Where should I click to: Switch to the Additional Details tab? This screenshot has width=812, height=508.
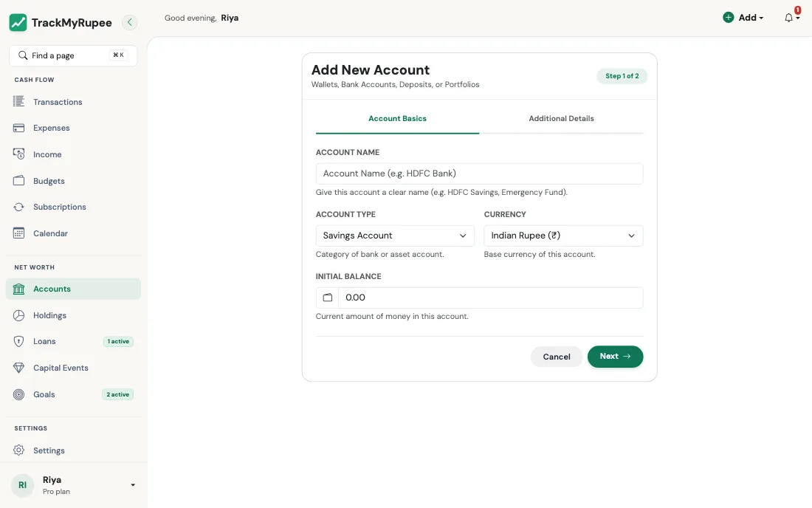pos(561,119)
